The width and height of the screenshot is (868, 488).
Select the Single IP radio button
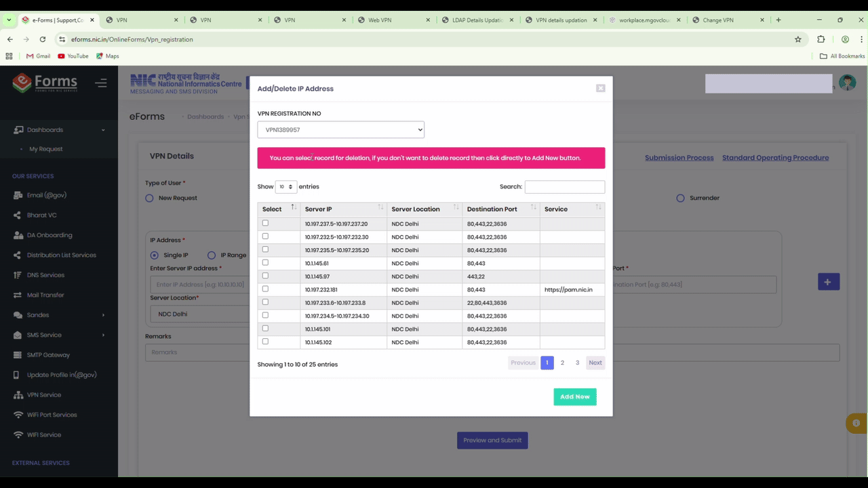[155, 255]
